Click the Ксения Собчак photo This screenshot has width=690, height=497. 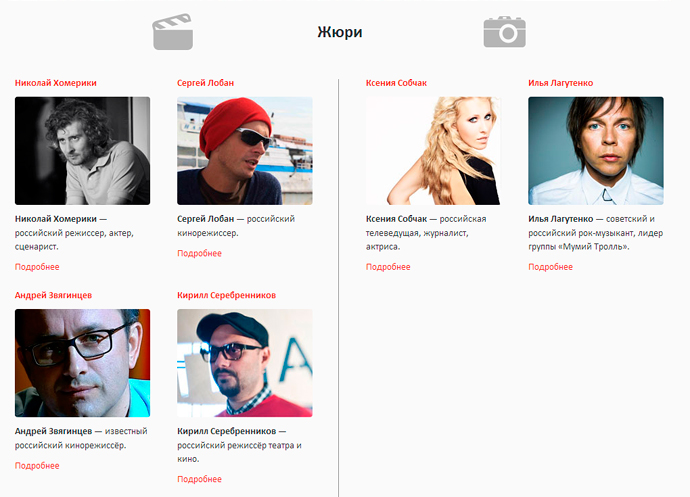(x=433, y=151)
